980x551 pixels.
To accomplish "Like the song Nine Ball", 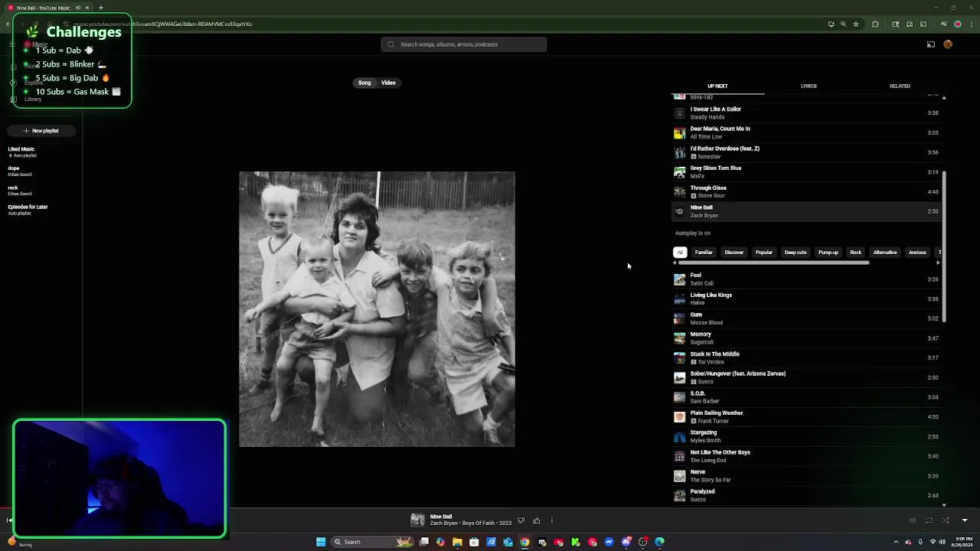I will 537,520.
